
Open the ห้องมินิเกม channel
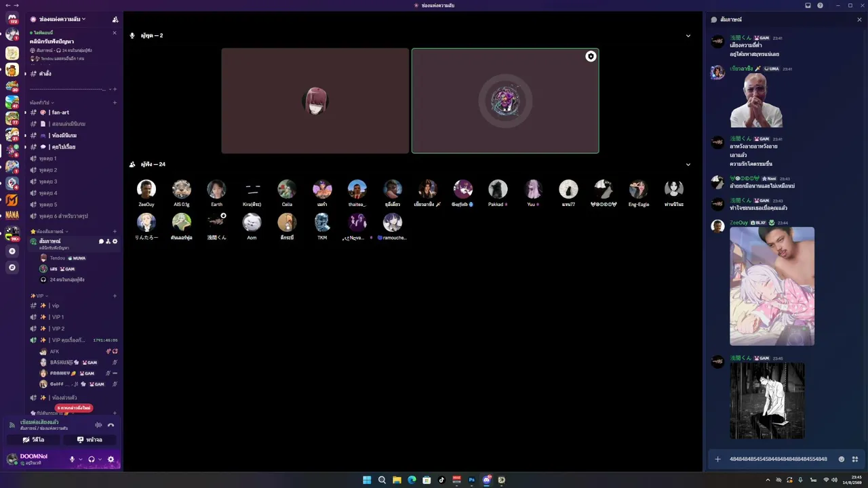pyautogui.click(x=73, y=136)
